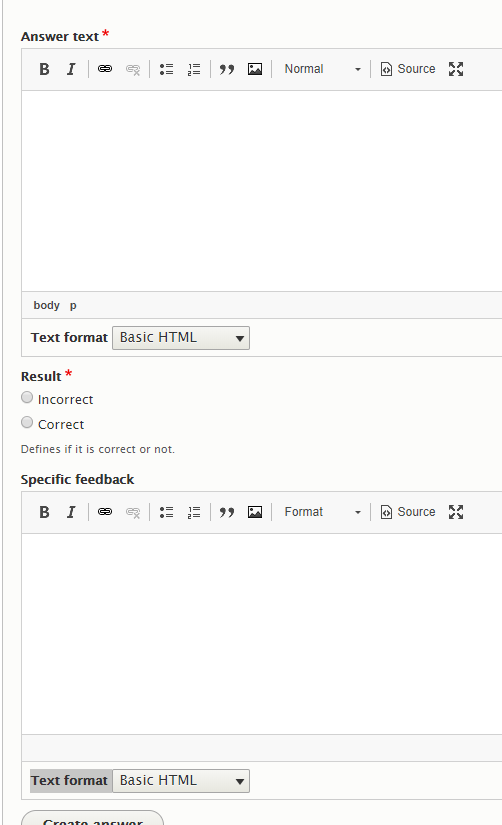502x825 pixels.
Task: Select the p element path item
Action: tap(73, 305)
